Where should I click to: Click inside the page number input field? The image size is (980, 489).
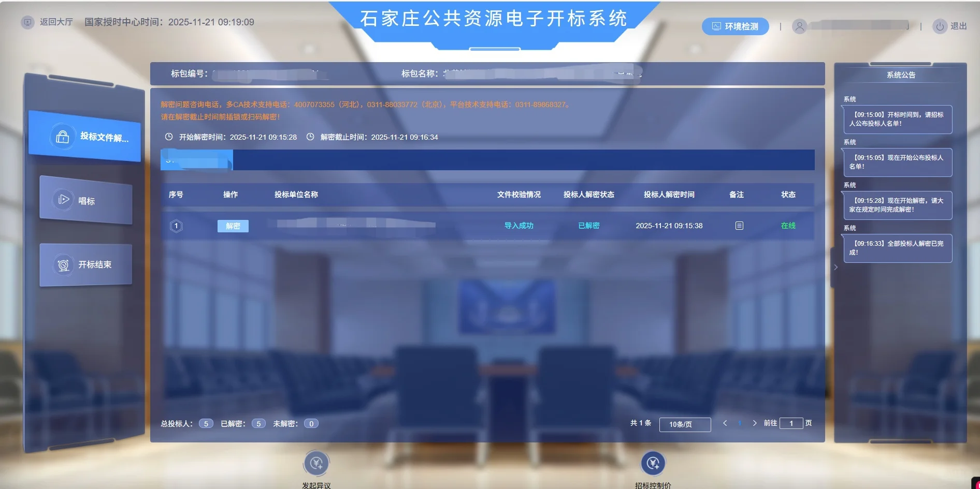[791, 423]
